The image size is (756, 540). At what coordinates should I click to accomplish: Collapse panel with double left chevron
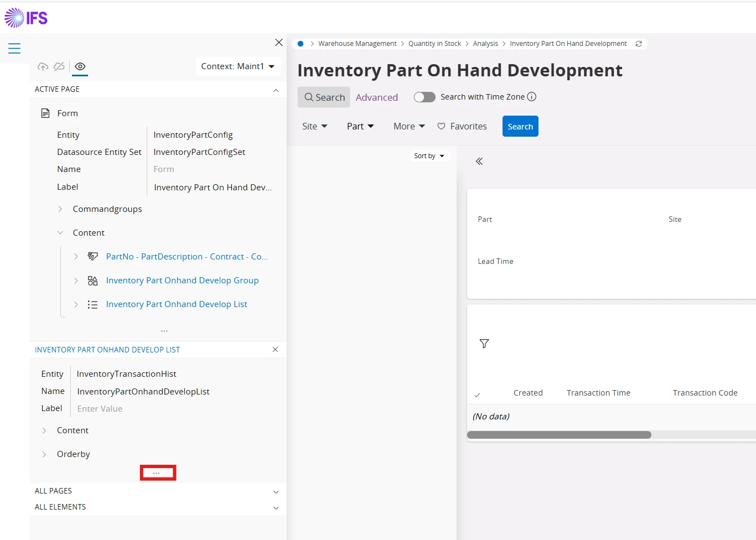click(x=479, y=162)
